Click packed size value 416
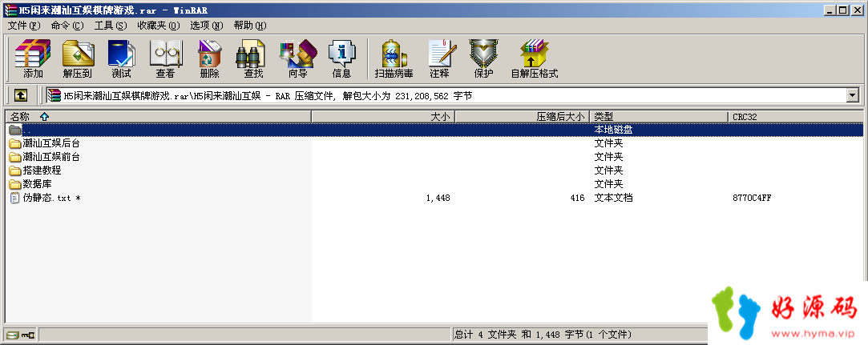The image size is (868, 345). pos(577,198)
